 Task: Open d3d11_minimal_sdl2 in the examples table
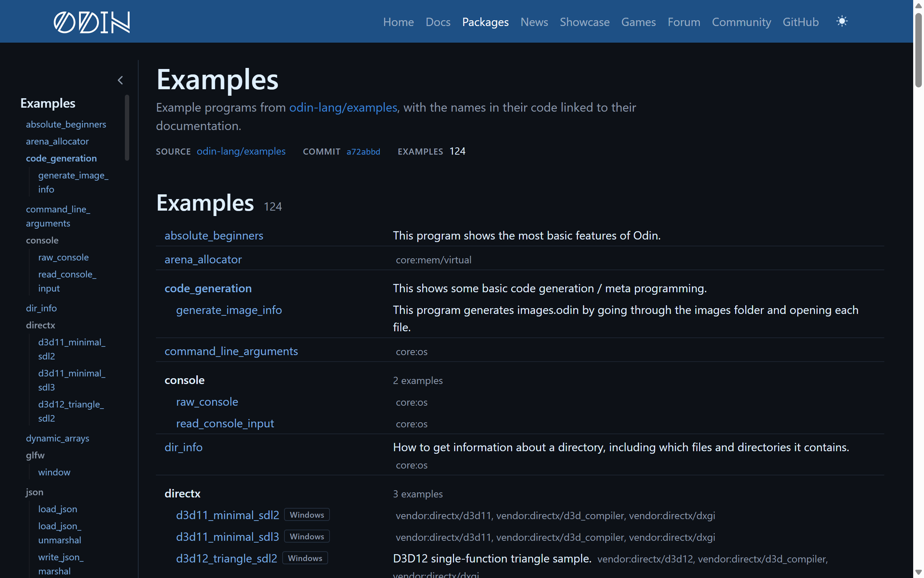(x=227, y=515)
